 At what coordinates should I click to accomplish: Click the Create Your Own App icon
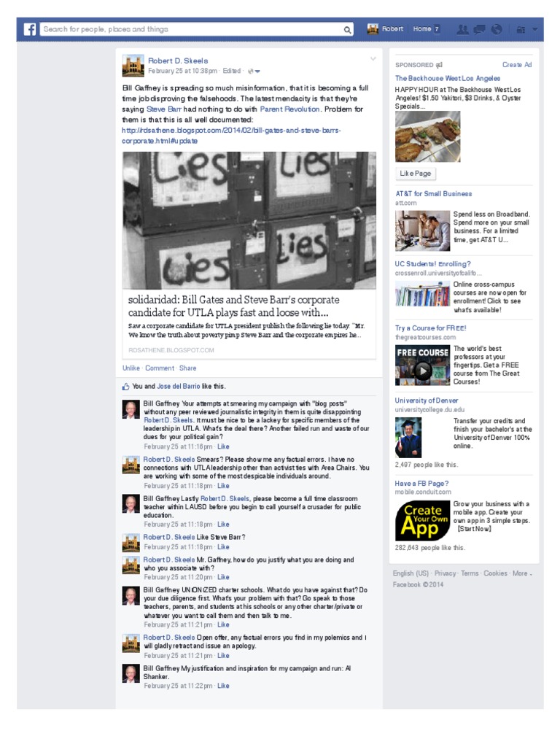[422, 521]
